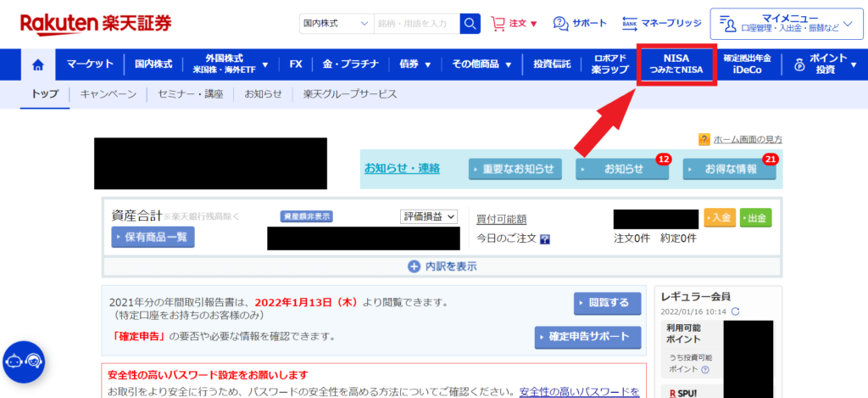This screenshot has height=398, width=868.
Task: Expand the 債券 menu
Action: pyautogui.click(x=415, y=64)
